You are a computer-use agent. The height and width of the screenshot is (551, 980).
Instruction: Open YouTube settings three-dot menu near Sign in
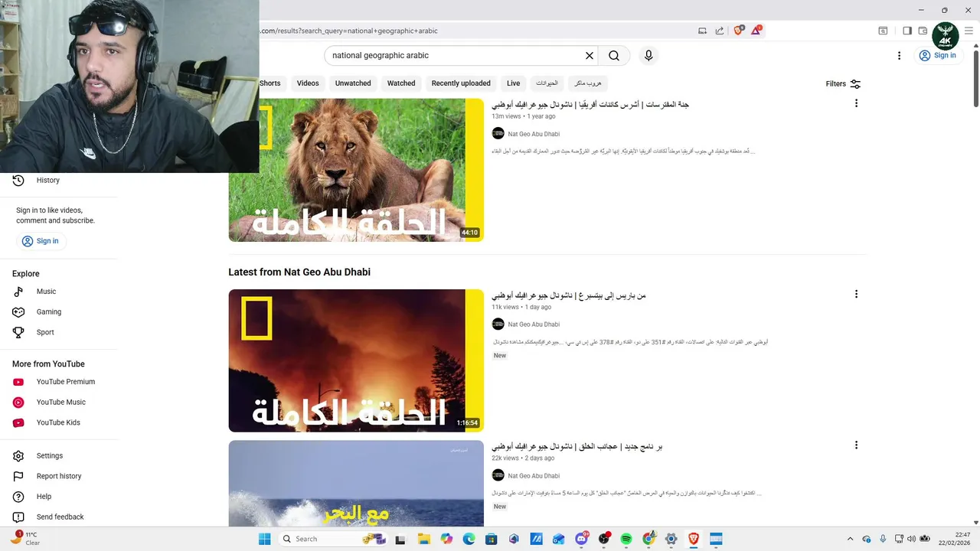click(x=900, y=56)
